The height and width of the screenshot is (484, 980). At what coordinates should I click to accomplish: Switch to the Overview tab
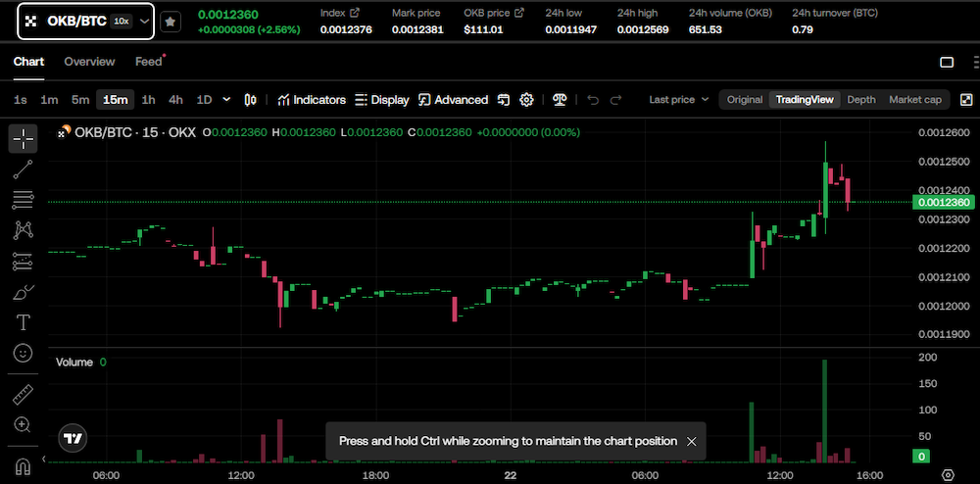(x=89, y=62)
